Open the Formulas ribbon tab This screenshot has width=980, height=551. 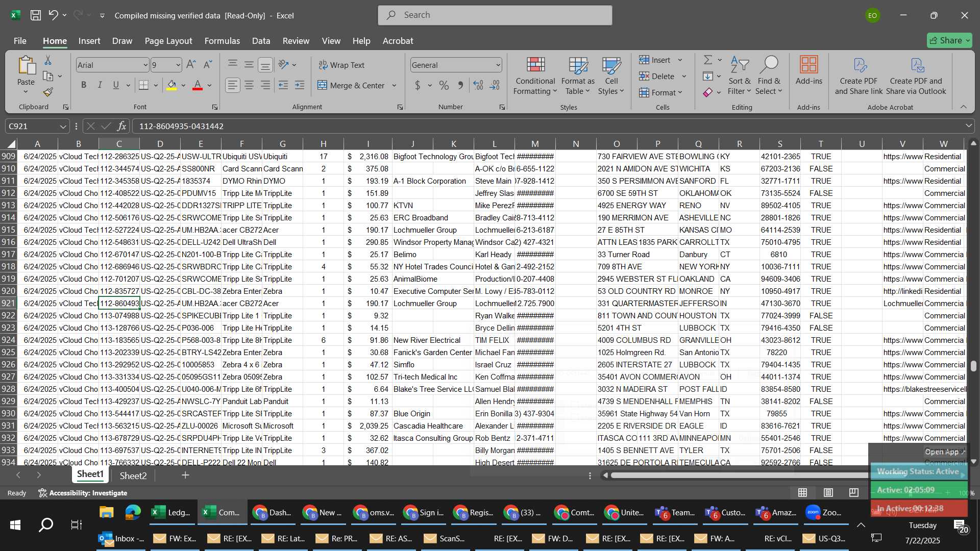tap(222, 41)
